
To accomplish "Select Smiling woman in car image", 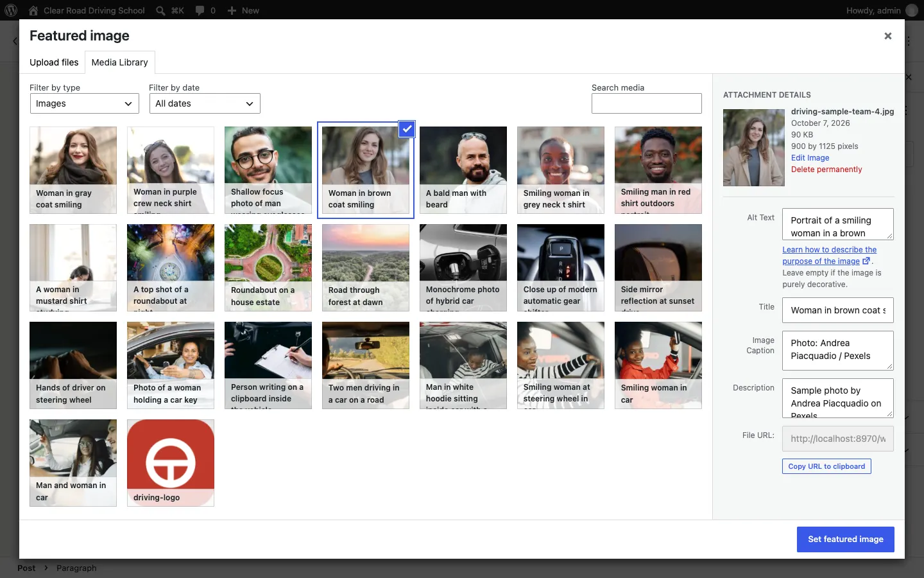I will [x=658, y=365].
